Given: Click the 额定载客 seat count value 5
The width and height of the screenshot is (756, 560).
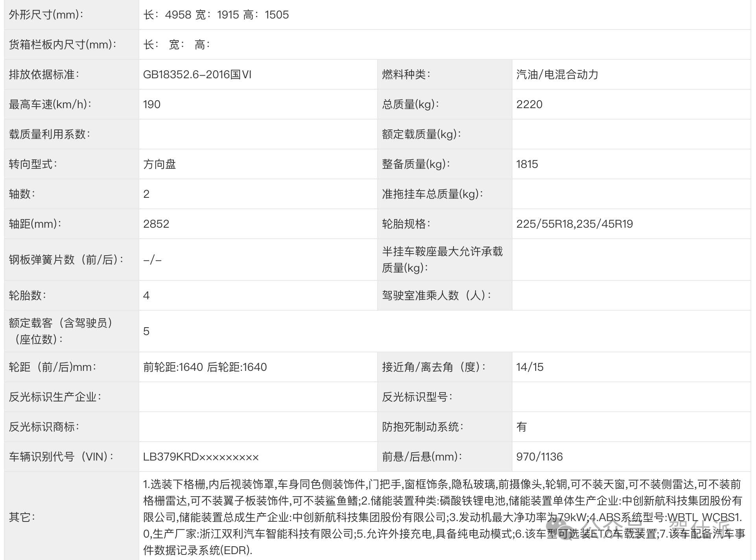Looking at the screenshot, I should coord(146,331).
